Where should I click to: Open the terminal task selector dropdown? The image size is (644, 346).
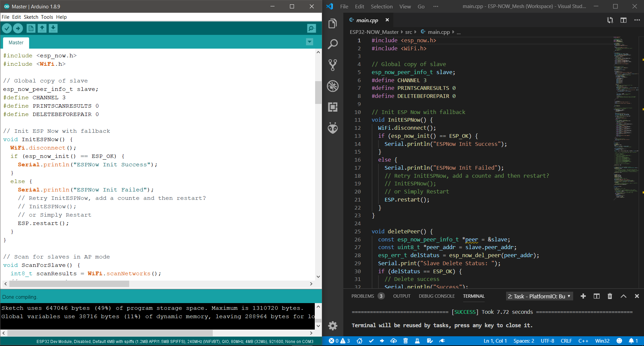539,296
